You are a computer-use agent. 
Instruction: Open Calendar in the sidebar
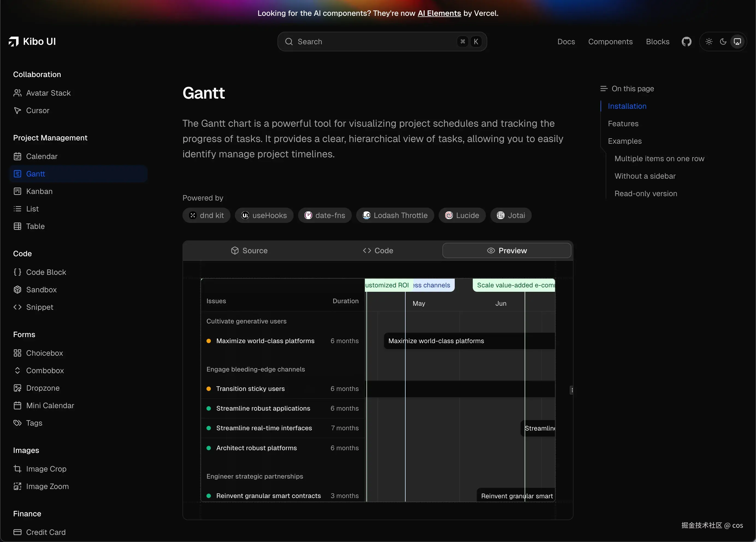pyautogui.click(x=41, y=156)
